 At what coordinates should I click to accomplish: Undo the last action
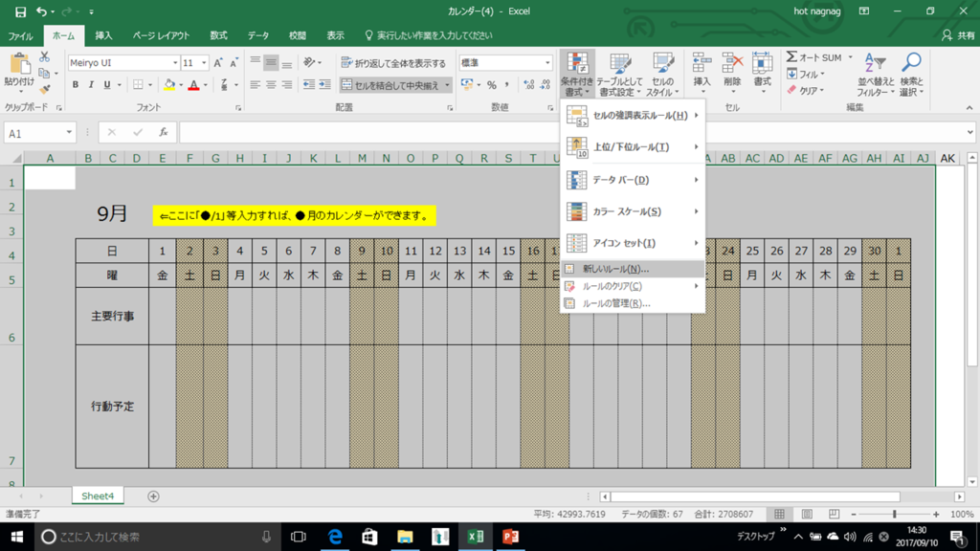41,11
